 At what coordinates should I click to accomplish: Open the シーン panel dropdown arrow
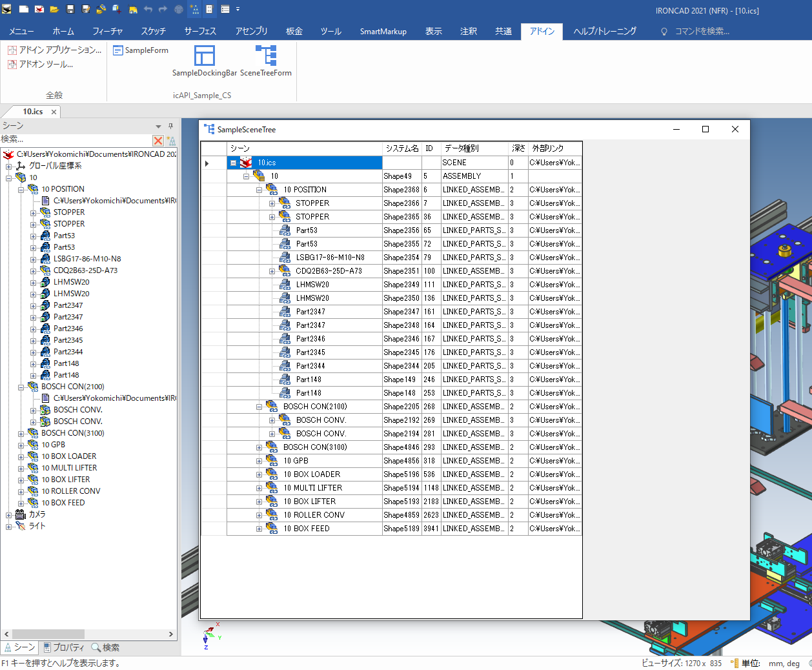(x=158, y=127)
